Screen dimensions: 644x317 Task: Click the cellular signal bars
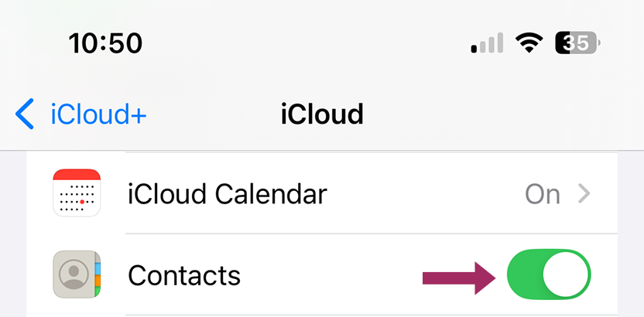[488, 44]
